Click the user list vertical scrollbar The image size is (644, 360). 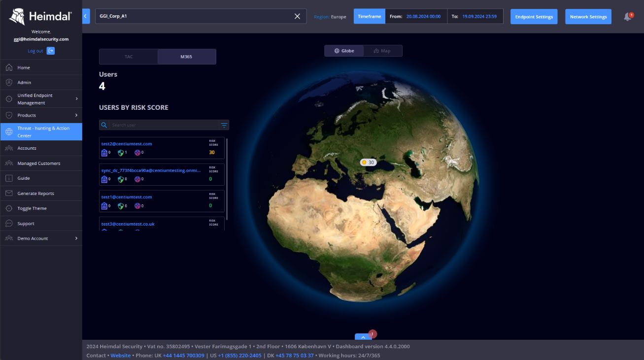pos(227,179)
